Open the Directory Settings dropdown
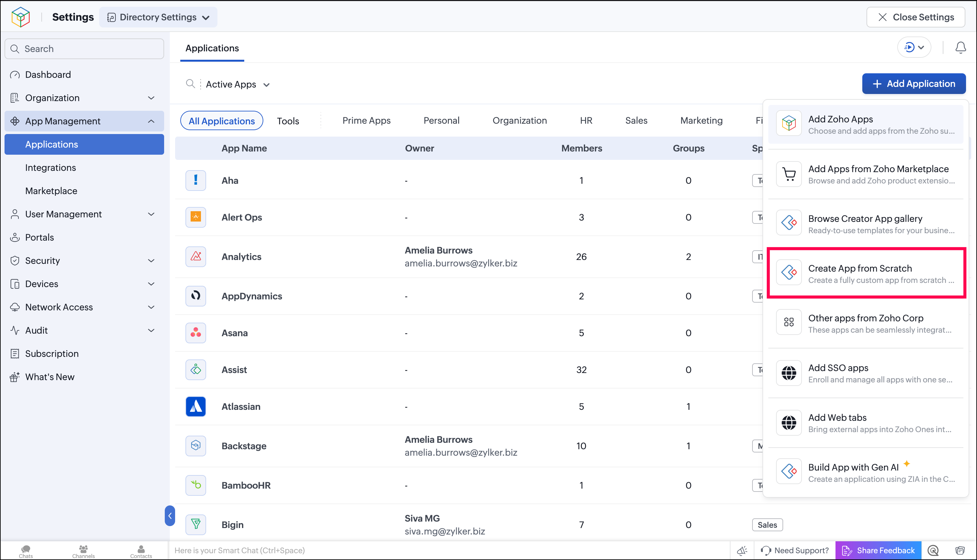This screenshot has width=977, height=560. point(158,17)
